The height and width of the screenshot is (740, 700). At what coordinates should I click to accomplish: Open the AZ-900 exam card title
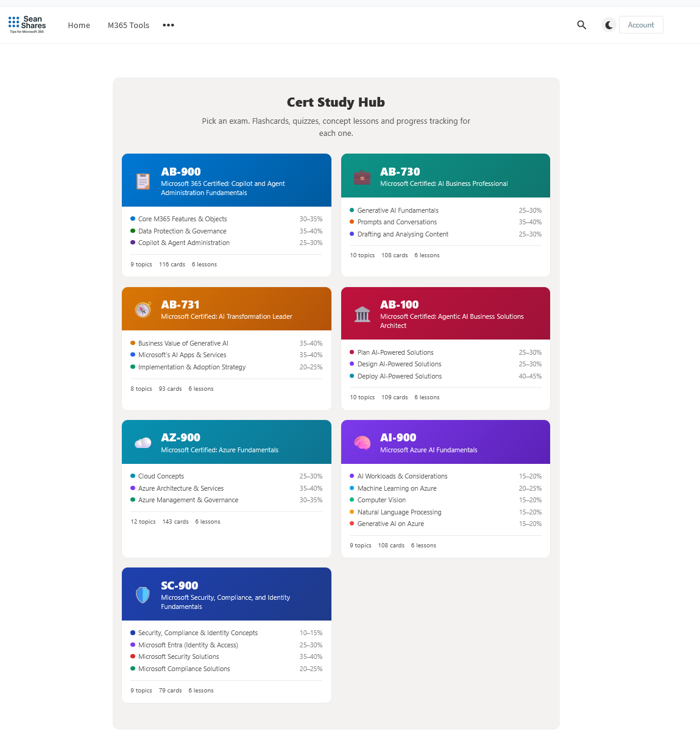click(181, 438)
